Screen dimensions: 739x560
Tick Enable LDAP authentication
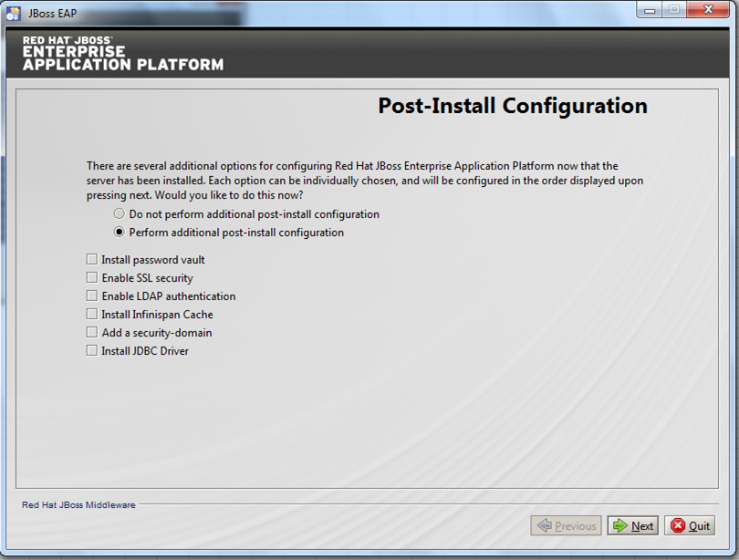pos(92,296)
